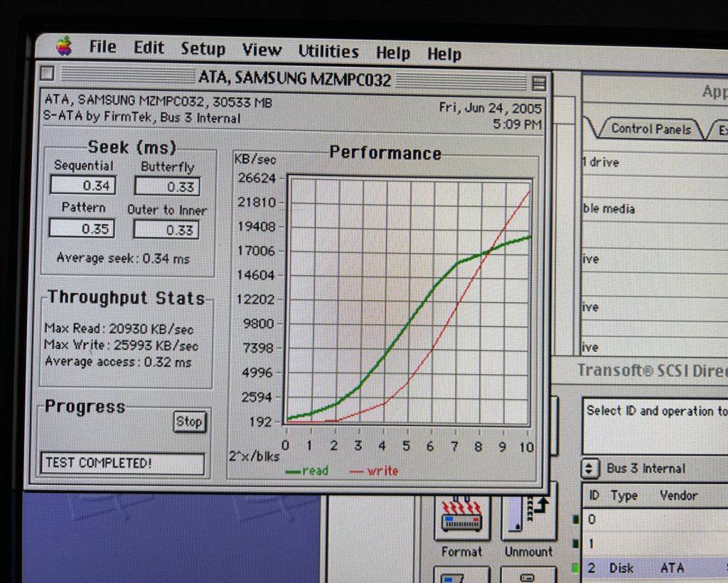728x583 pixels.
Task: Open the Edit menu
Action: pos(149,48)
